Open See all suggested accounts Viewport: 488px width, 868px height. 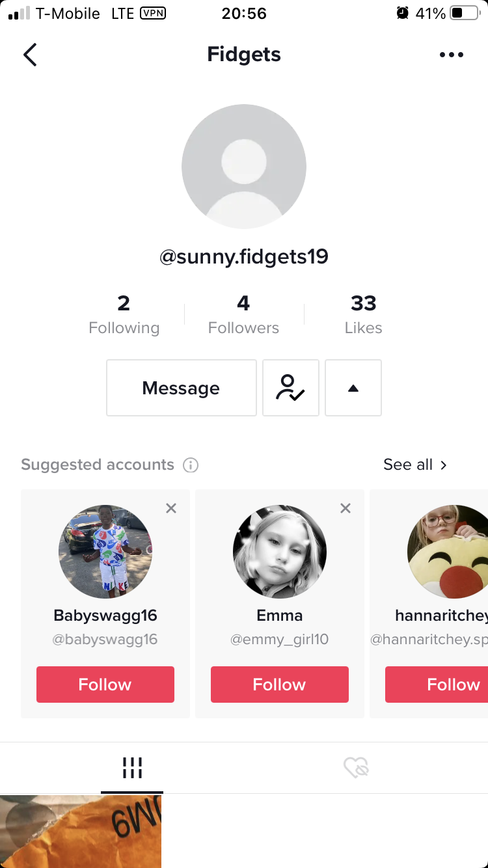click(415, 465)
